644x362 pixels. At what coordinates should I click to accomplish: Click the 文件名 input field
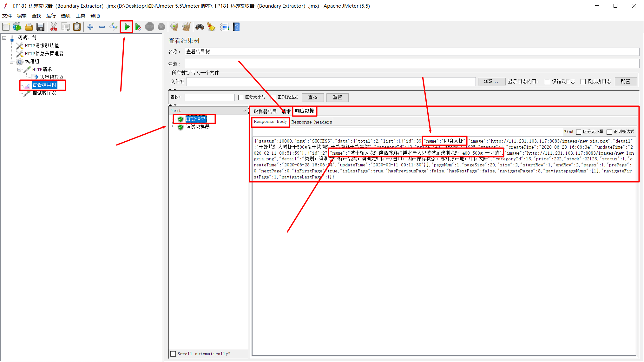[331, 82]
